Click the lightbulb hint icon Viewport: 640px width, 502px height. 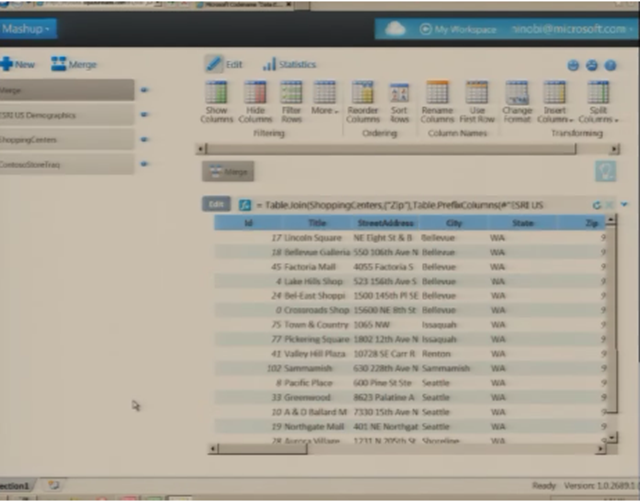tap(605, 171)
